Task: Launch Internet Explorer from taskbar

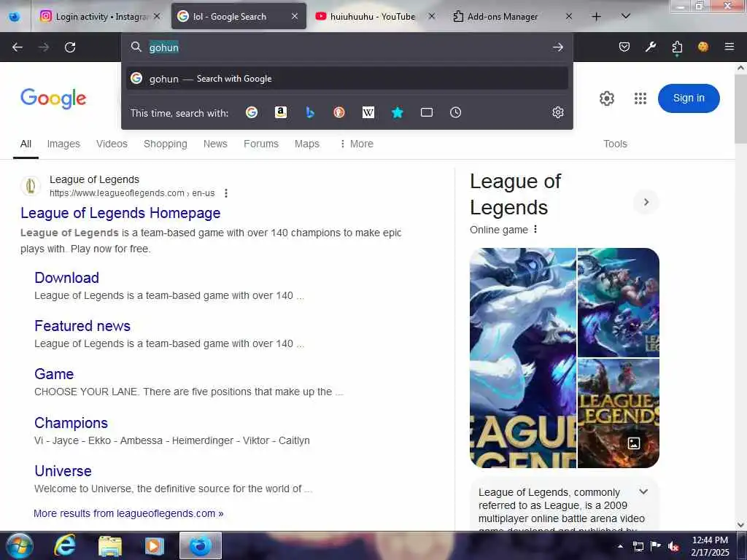Action: tap(65, 545)
